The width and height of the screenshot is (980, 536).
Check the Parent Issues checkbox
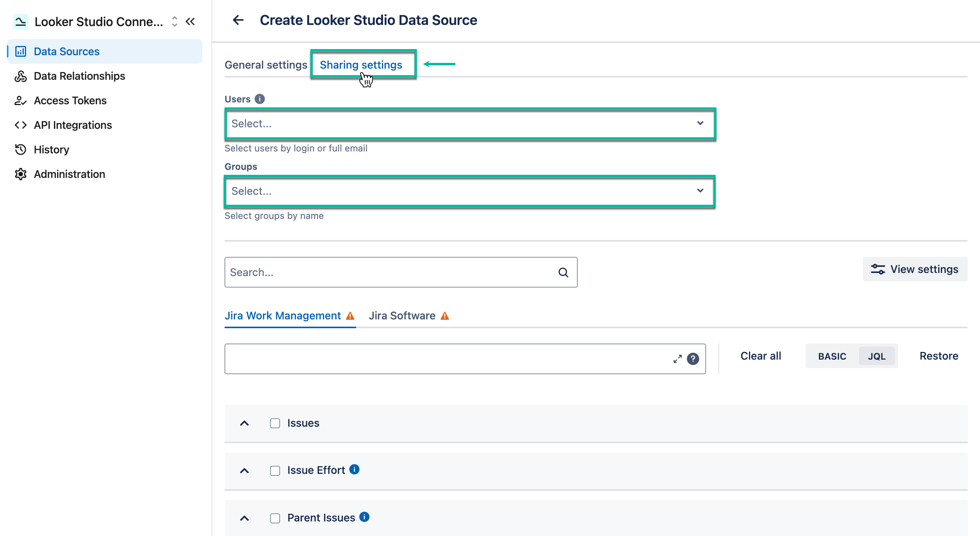click(275, 518)
